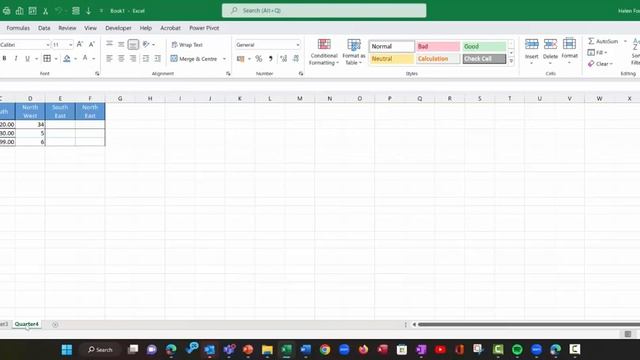The height and width of the screenshot is (360, 640).
Task: Merge and Centre selected cells
Action: [194, 59]
